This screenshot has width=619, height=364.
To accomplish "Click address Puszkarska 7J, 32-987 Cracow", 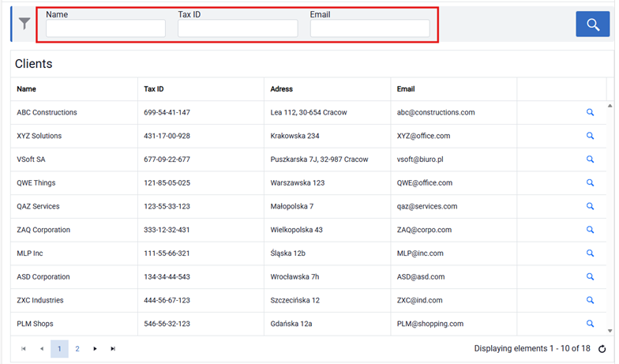I will tap(319, 159).
